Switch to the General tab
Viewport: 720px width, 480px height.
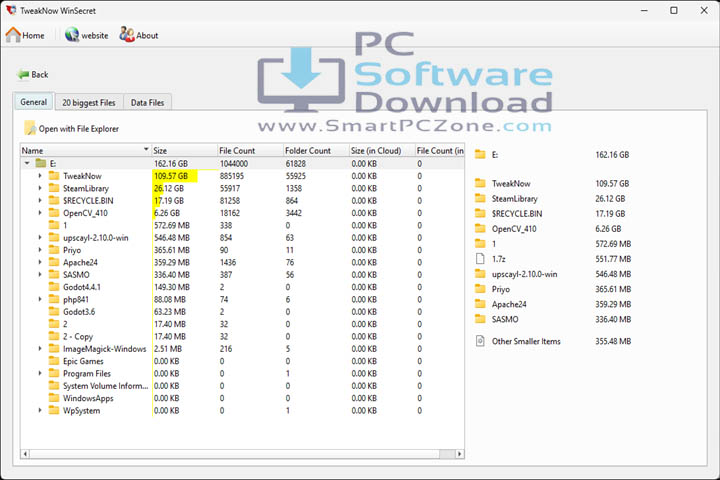click(34, 102)
